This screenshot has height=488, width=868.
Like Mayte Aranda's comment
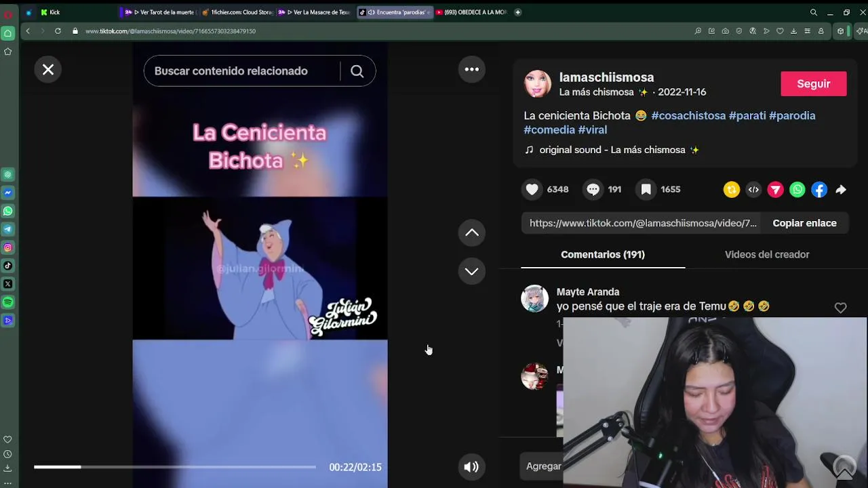coord(840,308)
